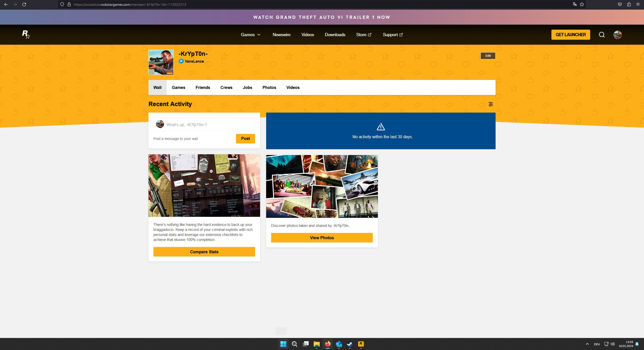Image resolution: width=644 pixels, height=350 pixels.
Task: Click the translate page icon in address bar
Action: tap(575, 5)
